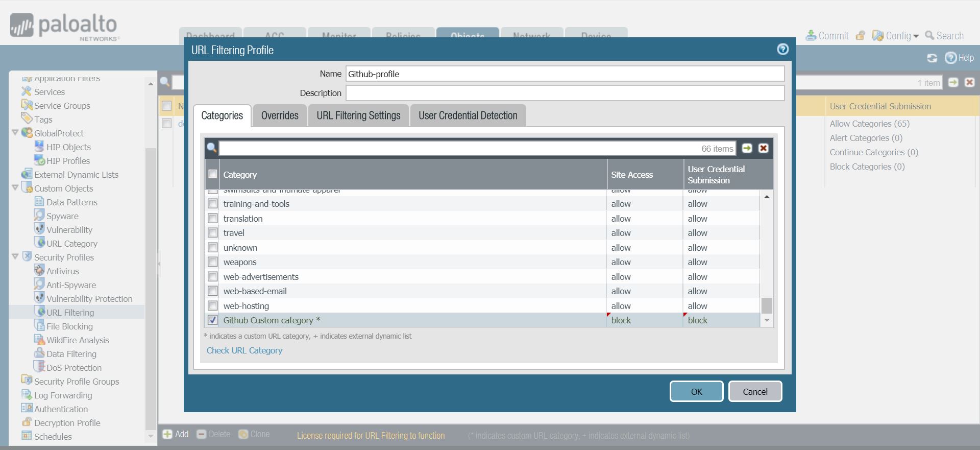Clear the category search with red X icon
This screenshot has height=450, width=980.
pyautogui.click(x=763, y=148)
